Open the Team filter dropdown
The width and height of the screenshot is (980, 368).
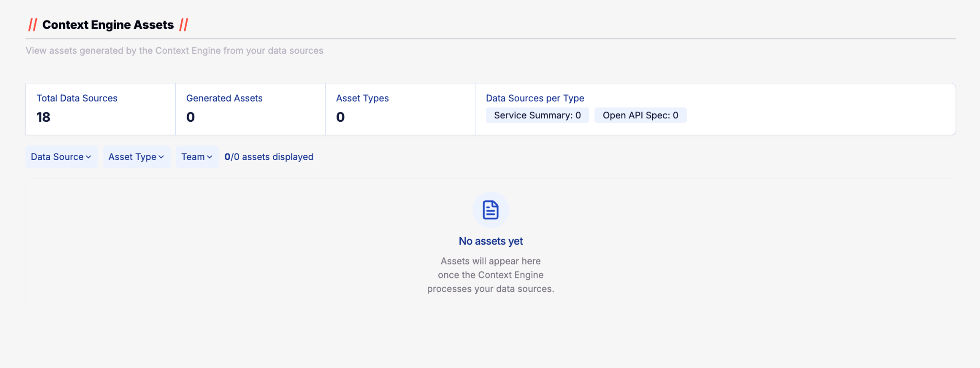coord(197,157)
